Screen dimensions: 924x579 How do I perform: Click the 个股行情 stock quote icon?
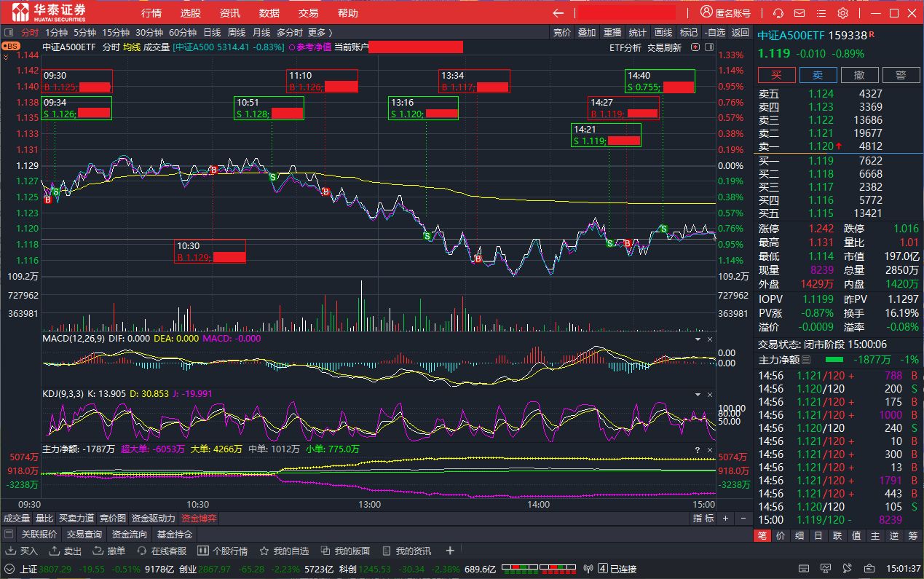tap(223, 551)
